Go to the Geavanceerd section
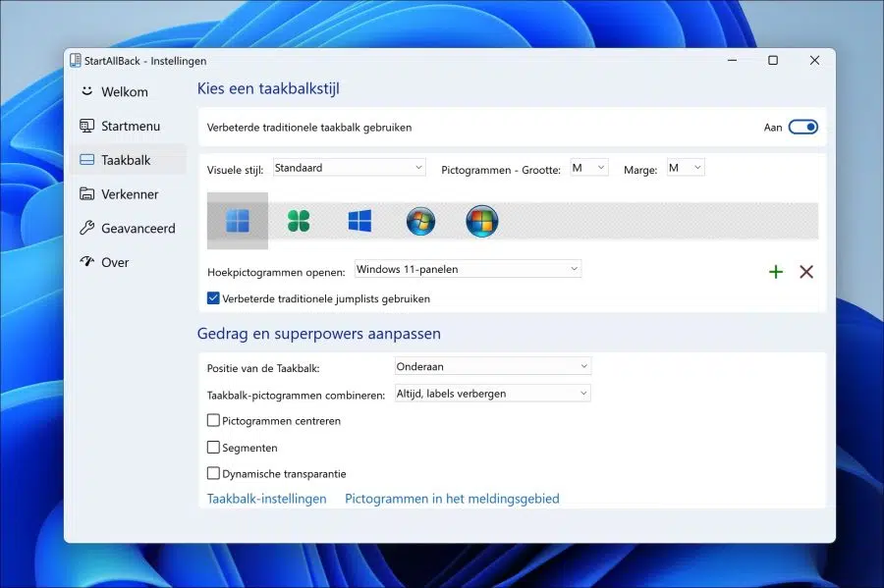The image size is (884, 588). click(x=128, y=228)
